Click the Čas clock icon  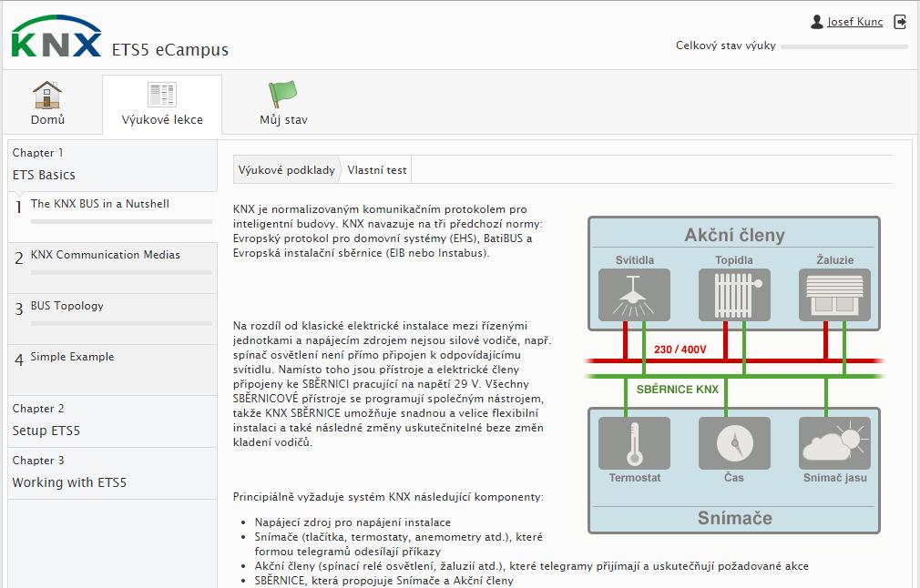tap(734, 443)
